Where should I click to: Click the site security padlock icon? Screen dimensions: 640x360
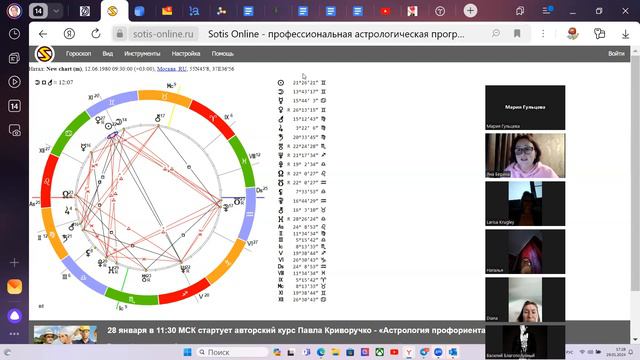tap(120, 34)
